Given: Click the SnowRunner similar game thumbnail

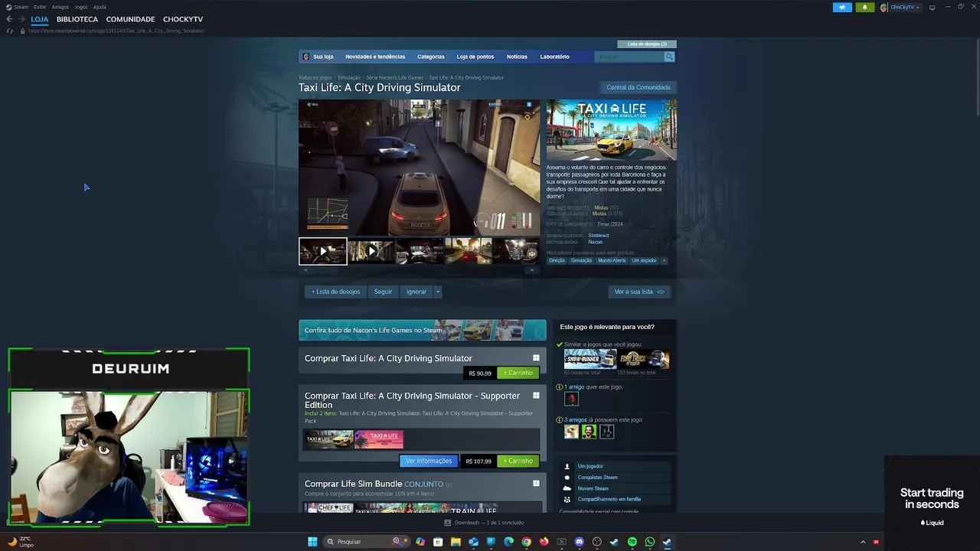Looking at the screenshot, I should (590, 359).
